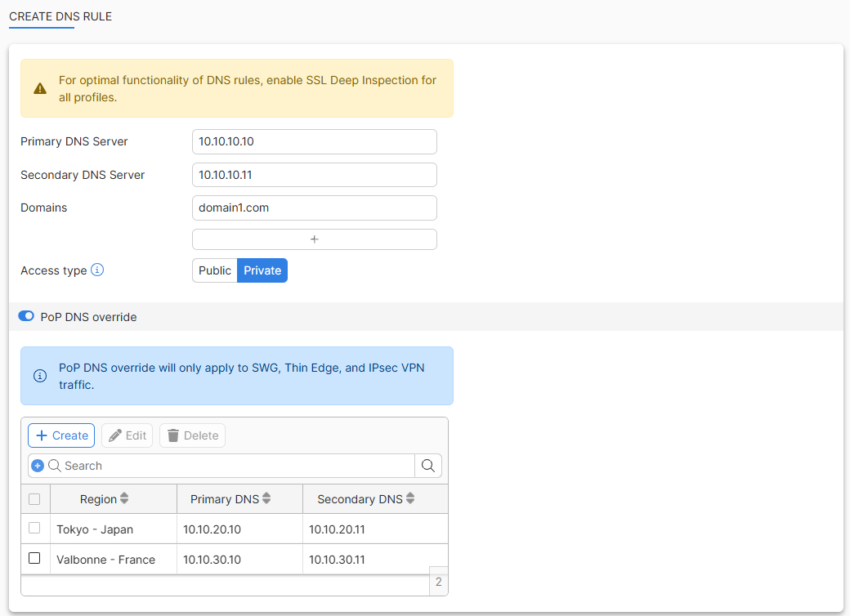The image size is (850, 616).
Task: Click the warning triangle in the yellow banner
Action: (x=39, y=88)
